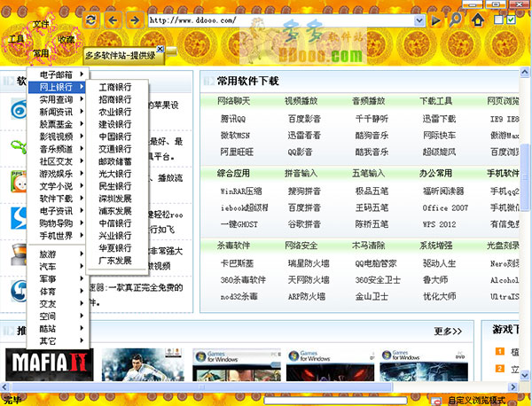Expand the 实用查询 submenu
This screenshot has width=532, height=406.
coord(58,99)
